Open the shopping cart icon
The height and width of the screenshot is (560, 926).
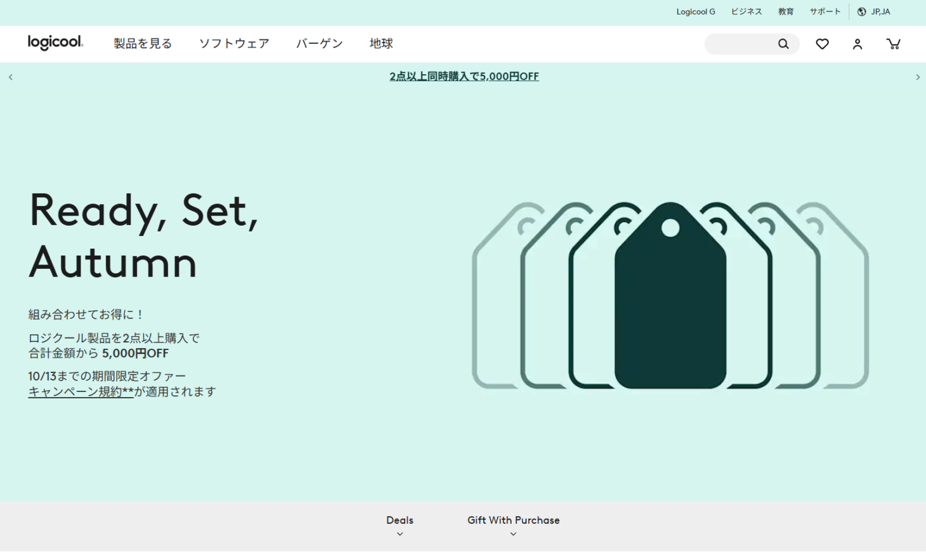[893, 44]
